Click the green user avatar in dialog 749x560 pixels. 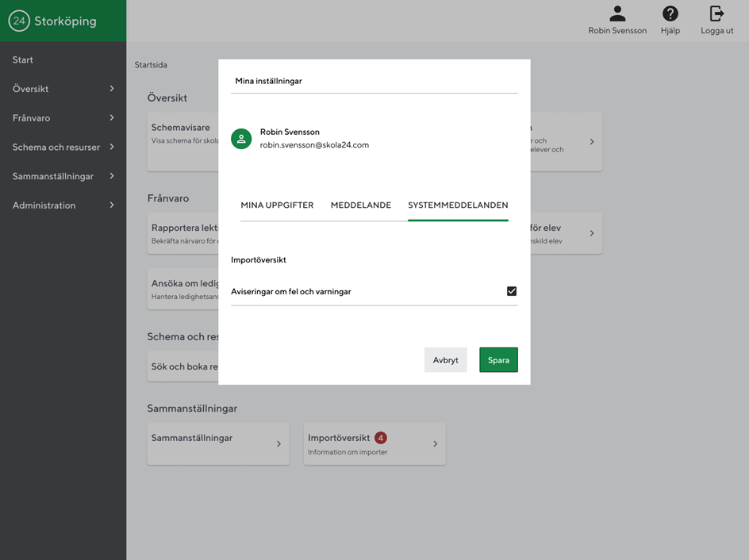pyautogui.click(x=241, y=139)
